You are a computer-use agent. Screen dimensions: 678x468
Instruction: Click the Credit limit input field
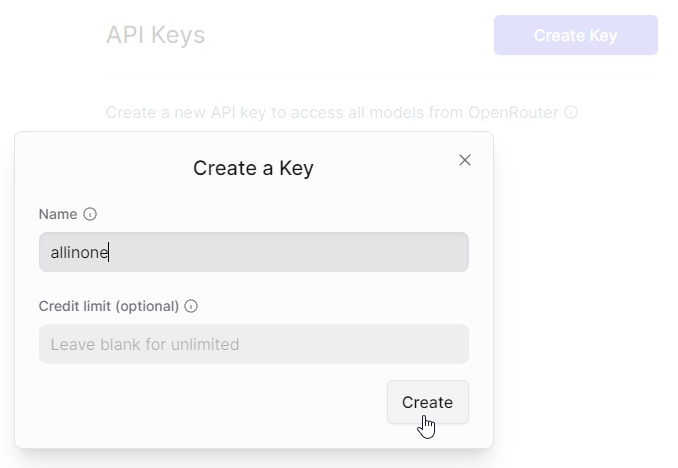(253, 344)
